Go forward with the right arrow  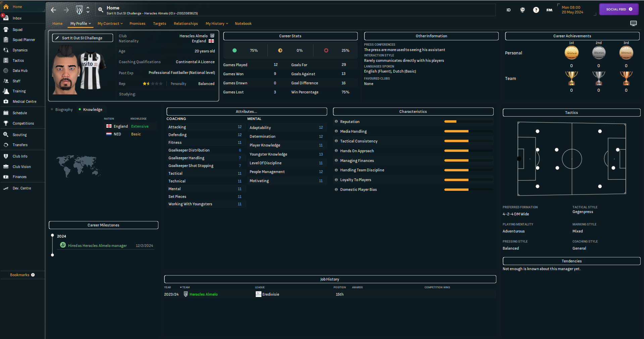click(x=66, y=10)
